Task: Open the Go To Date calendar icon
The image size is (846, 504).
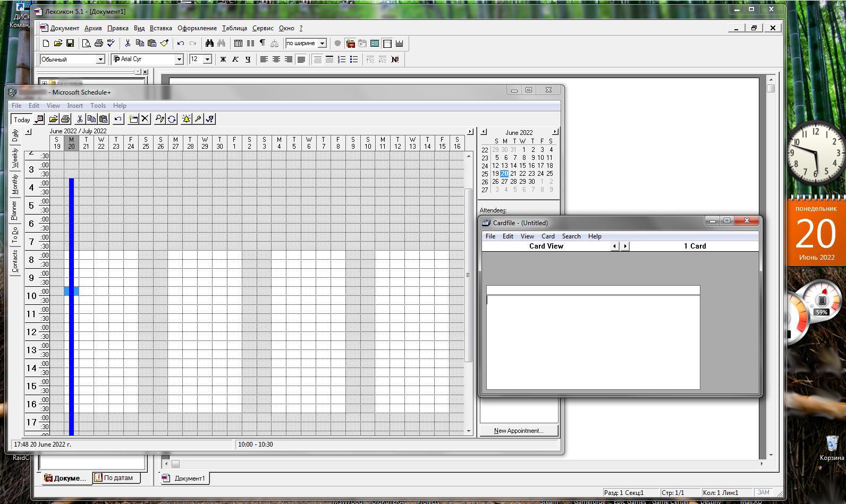Action: [x=39, y=119]
